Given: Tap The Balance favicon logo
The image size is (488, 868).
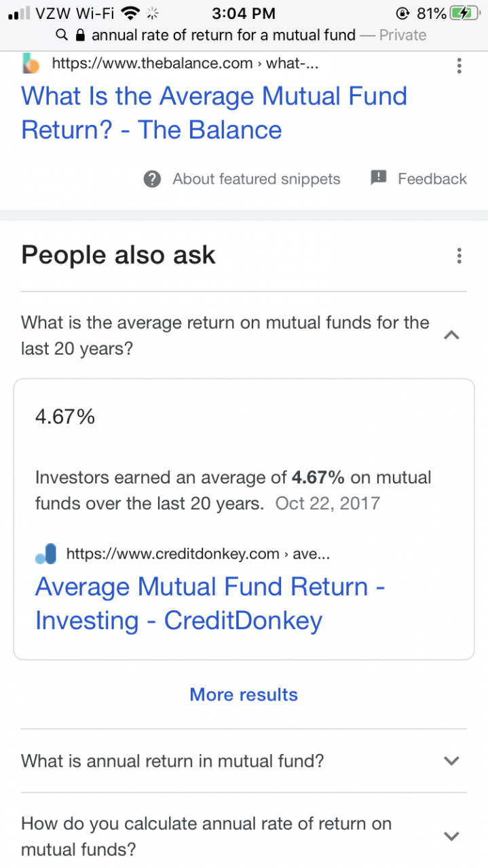Looking at the screenshot, I should (30, 64).
